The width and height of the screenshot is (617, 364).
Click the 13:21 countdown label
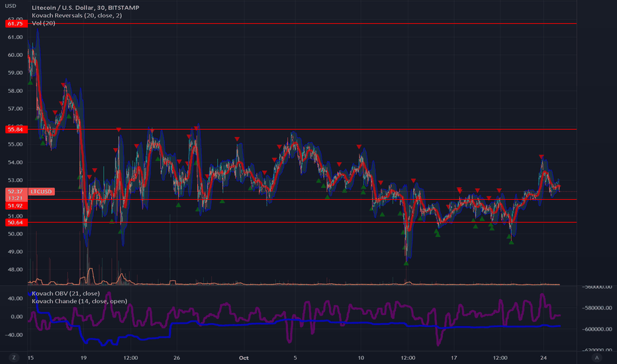tap(16, 199)
